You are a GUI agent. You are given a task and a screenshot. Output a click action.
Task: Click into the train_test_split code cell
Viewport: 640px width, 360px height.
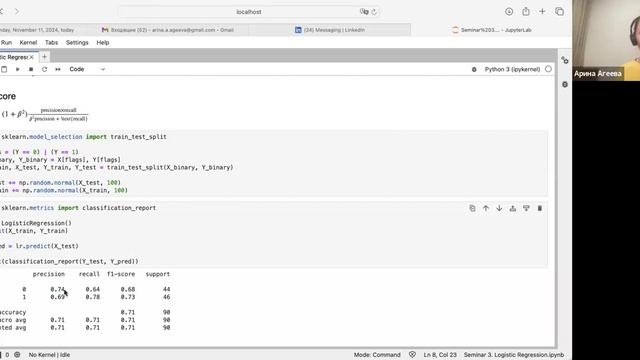point(273,164)
